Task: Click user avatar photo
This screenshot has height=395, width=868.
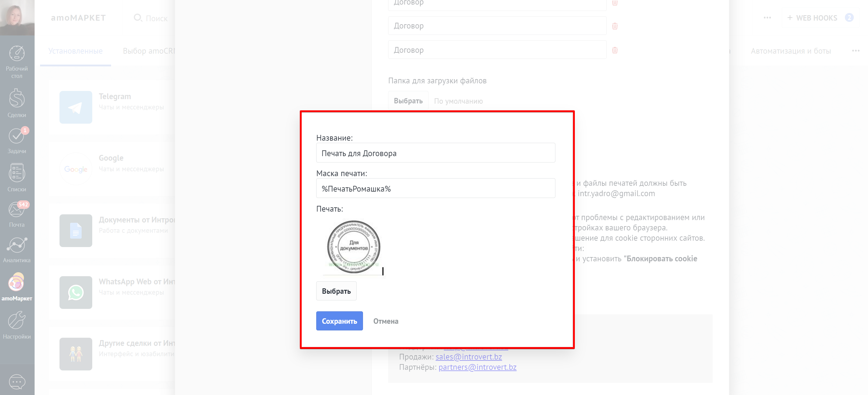Action: tap(17, 18)
